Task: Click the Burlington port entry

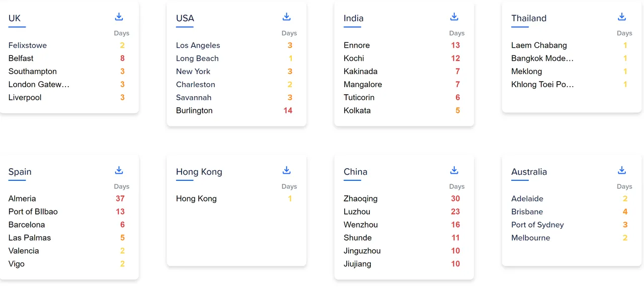Action: (x=194, y=111)
